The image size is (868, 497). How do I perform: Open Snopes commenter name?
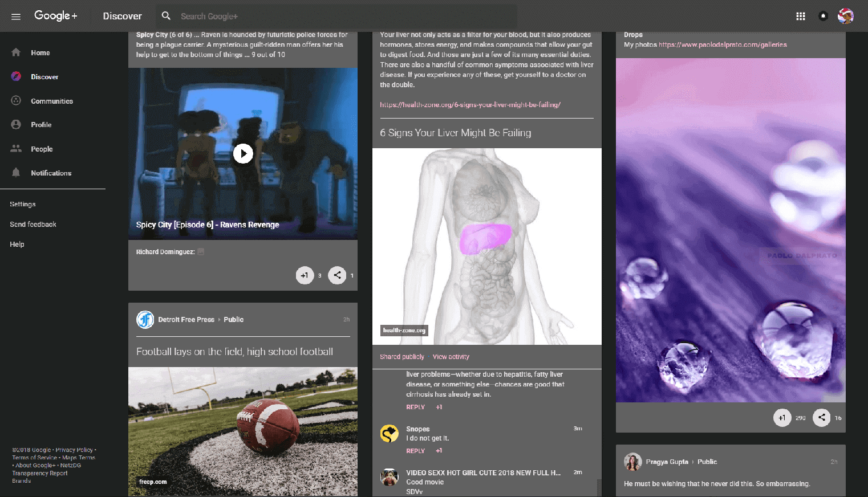(x=418, y=429)
